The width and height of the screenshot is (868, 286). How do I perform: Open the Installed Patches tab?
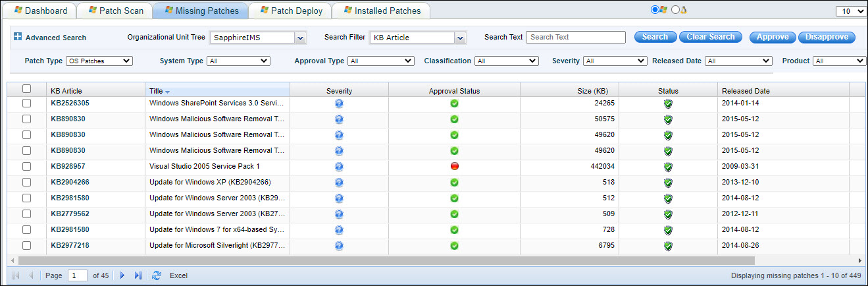(x=380, y=11)
